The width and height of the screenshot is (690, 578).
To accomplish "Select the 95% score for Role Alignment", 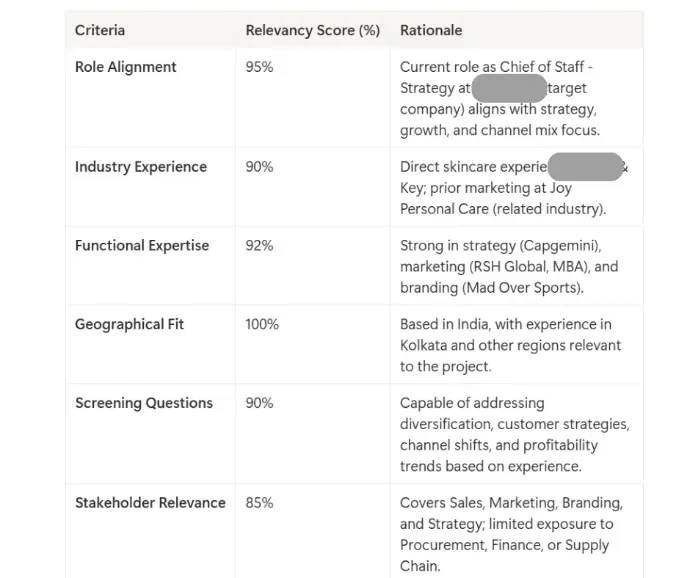I will (x=259, y=67).
